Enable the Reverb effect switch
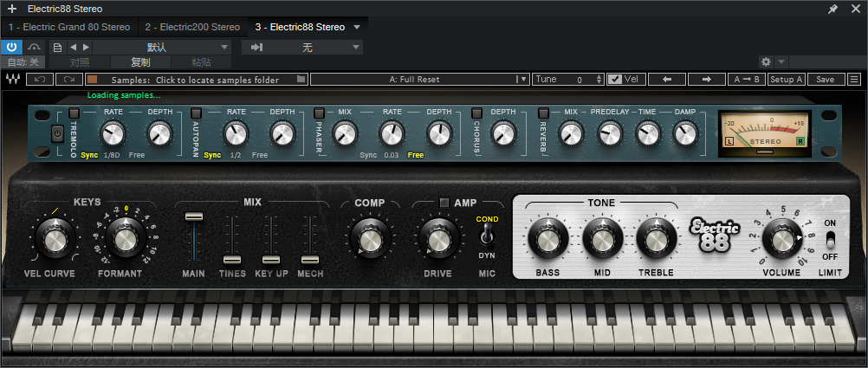Viewport: 868px width, 368px height. [543, 113]
